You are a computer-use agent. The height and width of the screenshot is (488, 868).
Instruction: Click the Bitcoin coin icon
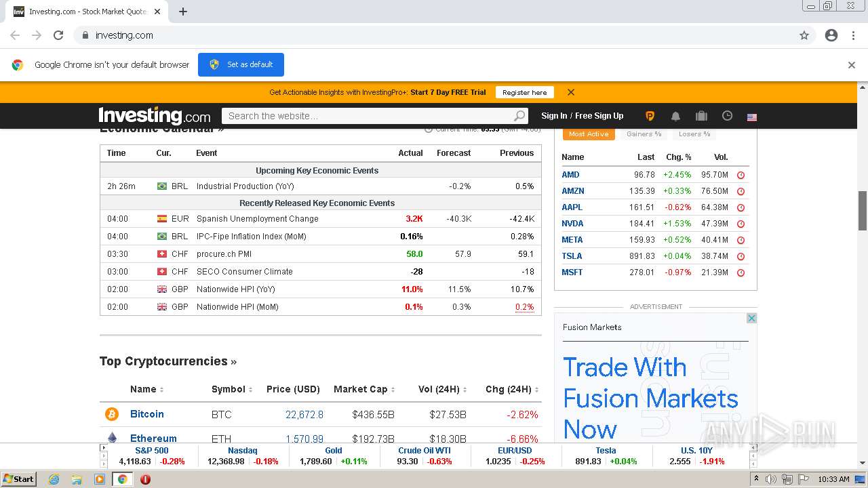tap(112, 414)
